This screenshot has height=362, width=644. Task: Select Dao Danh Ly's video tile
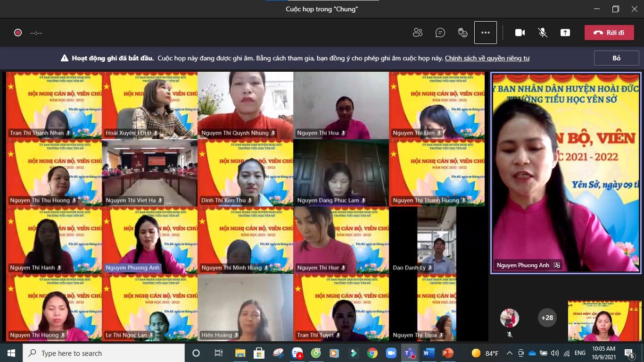(x=437, y=240)
